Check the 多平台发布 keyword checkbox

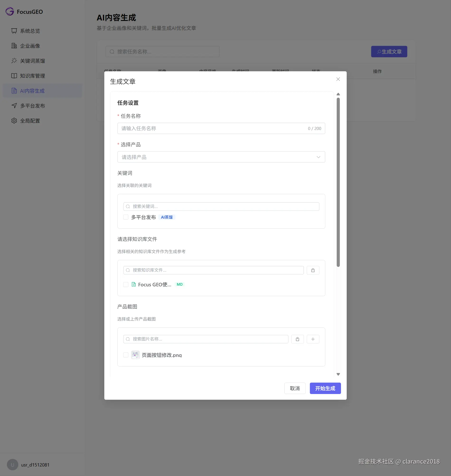point(126,217)
